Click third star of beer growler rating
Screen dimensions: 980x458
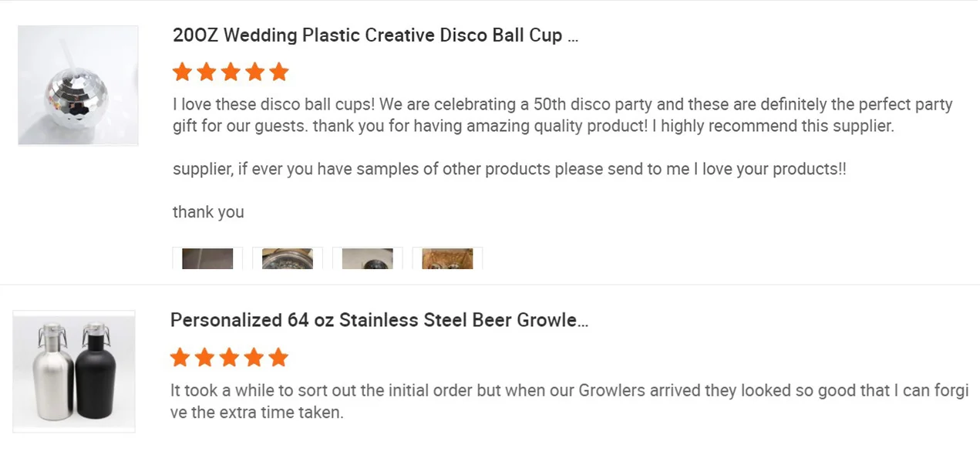click(x=229, y=358)
